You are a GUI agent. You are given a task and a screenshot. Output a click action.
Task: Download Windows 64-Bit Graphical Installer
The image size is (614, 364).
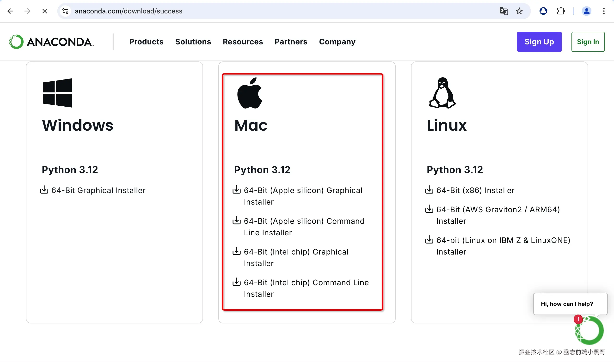pyautogui.click(x=98, y=190)
